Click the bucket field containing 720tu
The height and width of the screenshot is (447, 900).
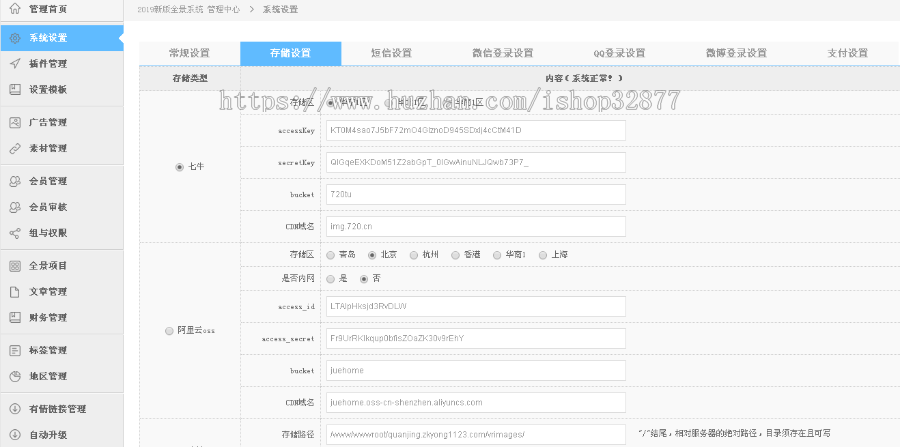point(476,195)
